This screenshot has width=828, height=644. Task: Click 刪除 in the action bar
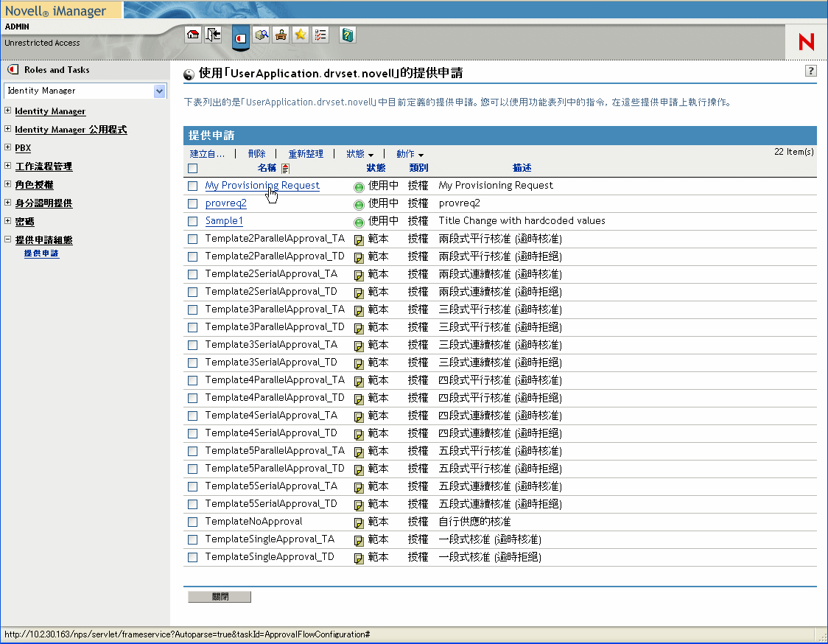(x=256, y=154)
